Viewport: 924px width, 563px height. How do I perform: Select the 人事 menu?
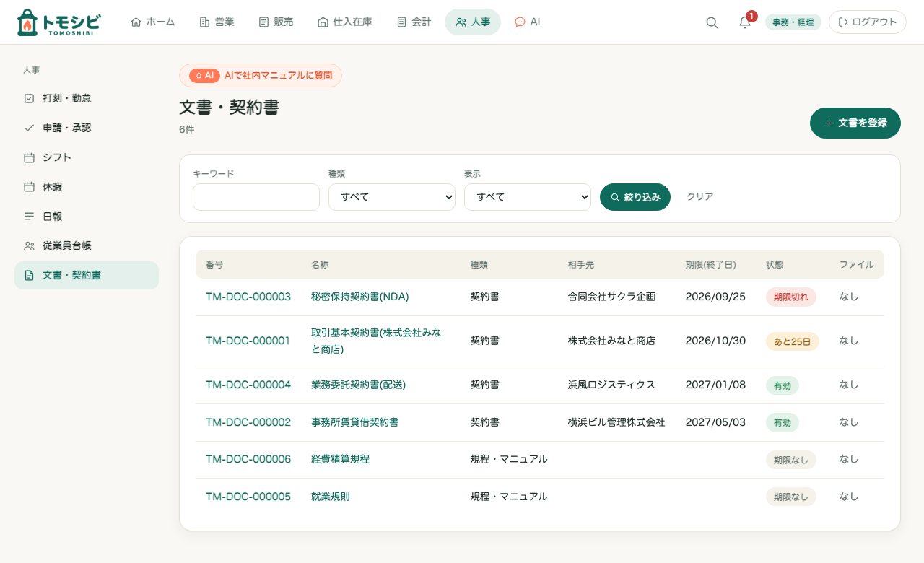tap(473, 22)
